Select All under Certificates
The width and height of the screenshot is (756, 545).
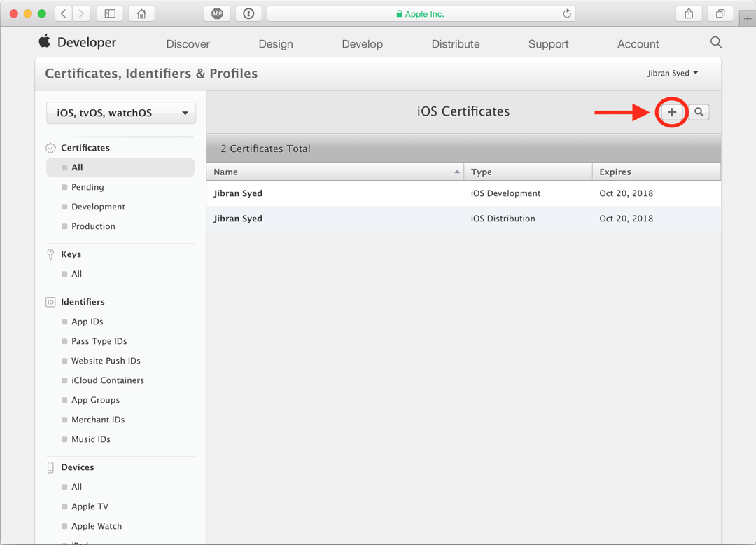click(x=120, y=167)
